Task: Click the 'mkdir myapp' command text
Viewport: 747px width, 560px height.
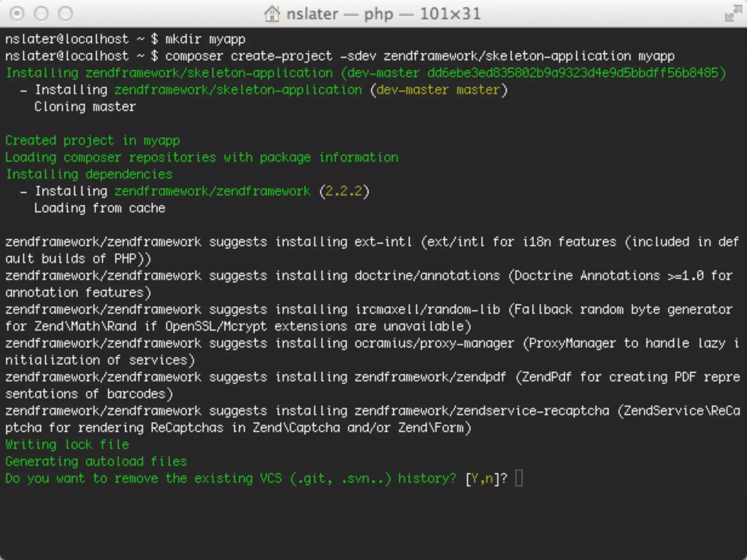Action: pyautogui.click(x=205, y=39)
